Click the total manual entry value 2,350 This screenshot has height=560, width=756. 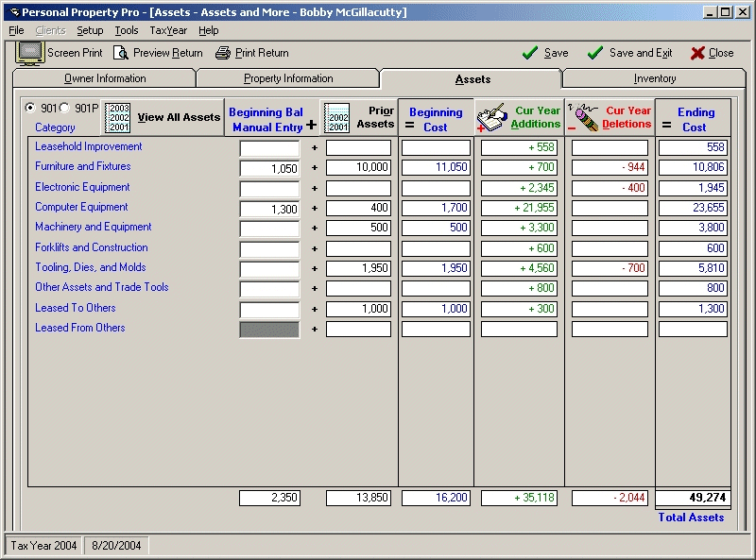tap(269, 498)
